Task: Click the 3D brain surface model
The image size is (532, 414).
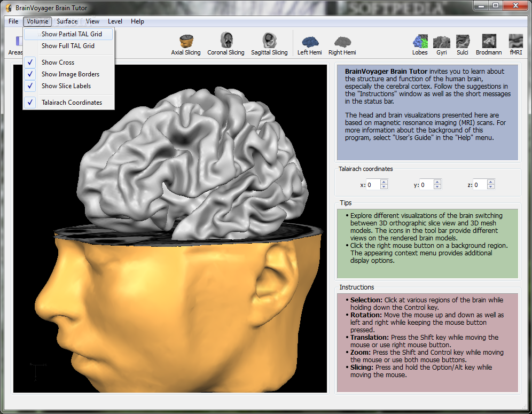Action: click(193, 163)
